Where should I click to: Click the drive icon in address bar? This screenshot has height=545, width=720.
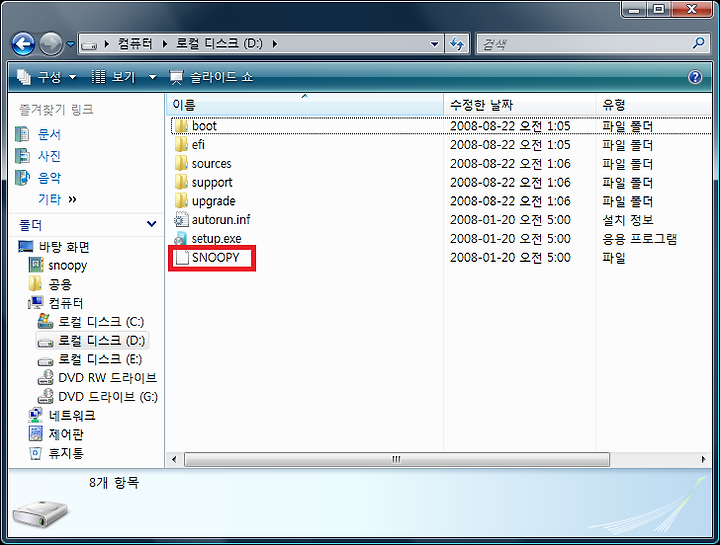point(89,44)
